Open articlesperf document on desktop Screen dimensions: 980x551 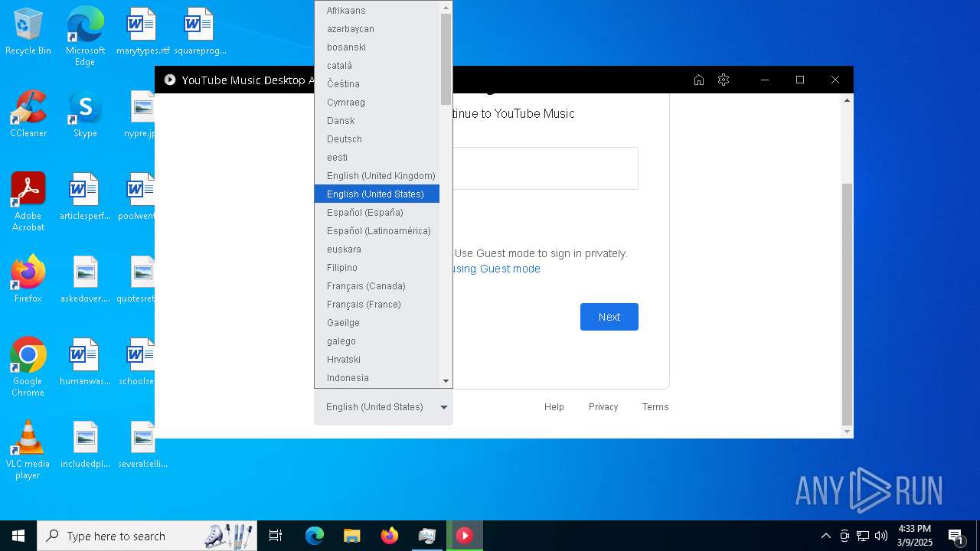tap(85, 197)
